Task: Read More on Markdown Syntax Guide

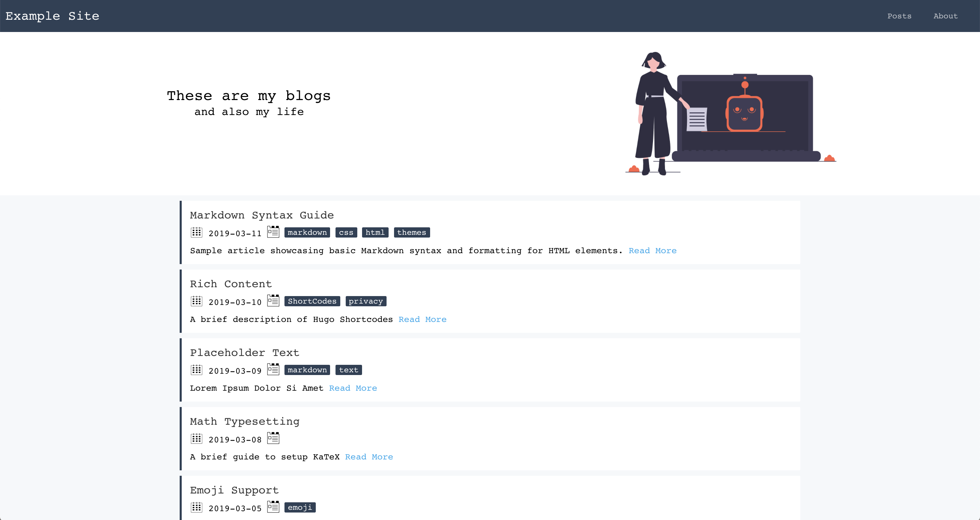Action: point(652,251)
